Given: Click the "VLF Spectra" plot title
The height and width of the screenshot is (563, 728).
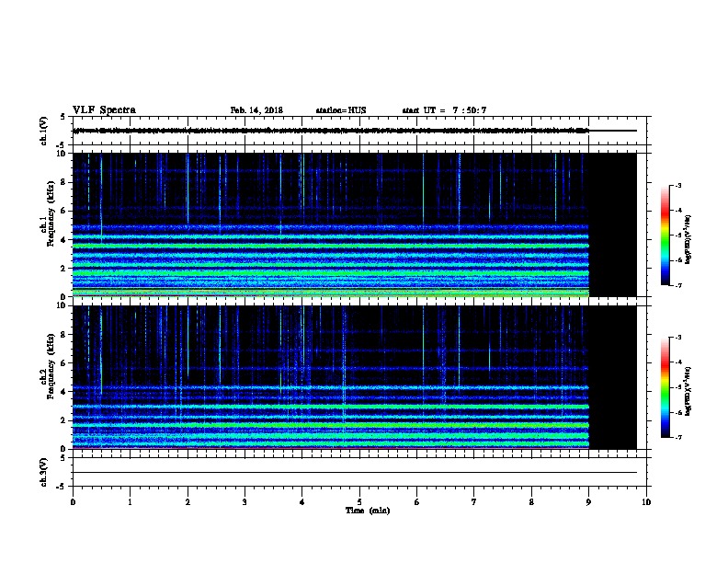Looking at the screenshot, I should coord(104,109).
